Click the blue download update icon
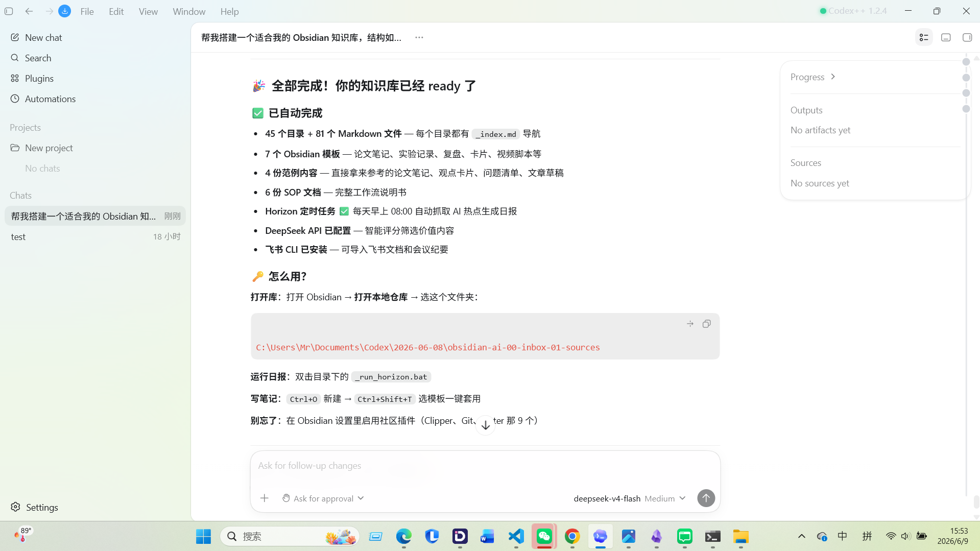980x551 pixels. [65, 11]
